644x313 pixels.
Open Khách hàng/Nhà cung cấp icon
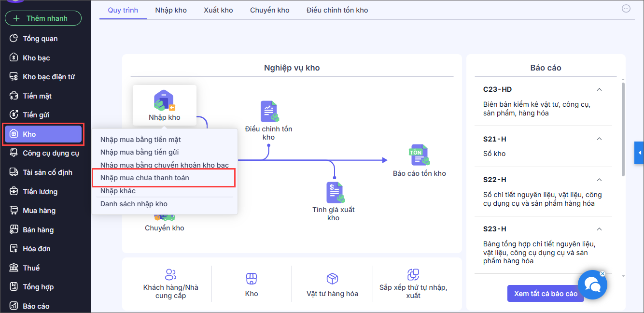pyautogui.click(x=170, y=275)
